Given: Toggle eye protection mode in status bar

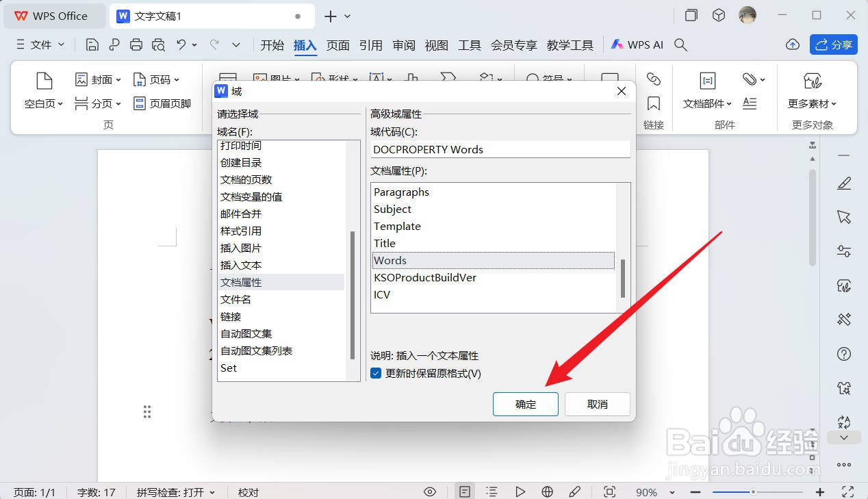Looking at the screenshot, I should (430, 491).
